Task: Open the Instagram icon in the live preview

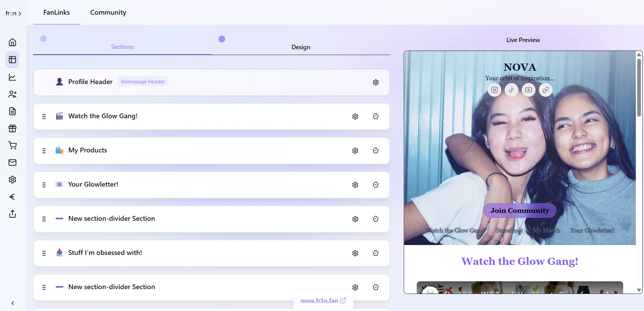Action: tap(494, 90)
